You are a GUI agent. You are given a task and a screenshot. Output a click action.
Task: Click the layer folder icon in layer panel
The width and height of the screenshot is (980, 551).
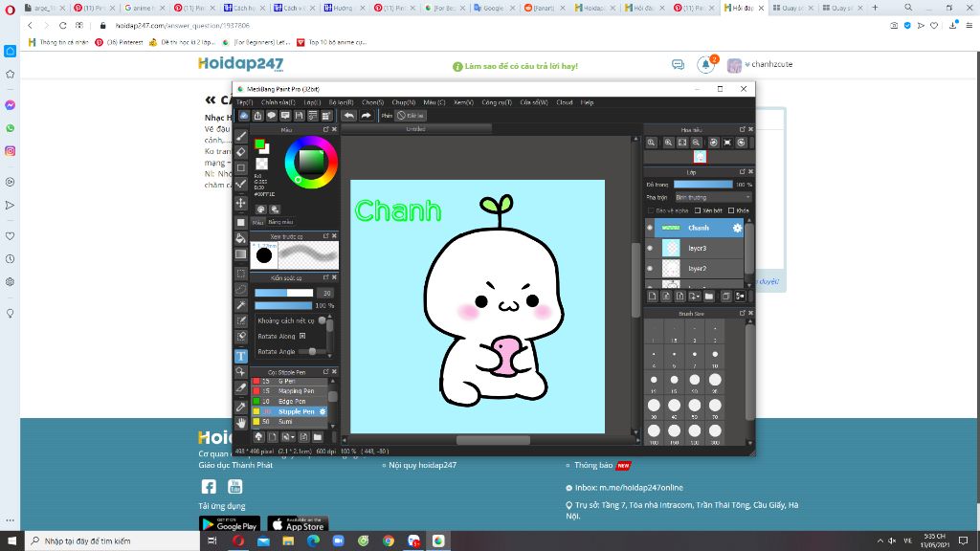(x=709, y=297)
